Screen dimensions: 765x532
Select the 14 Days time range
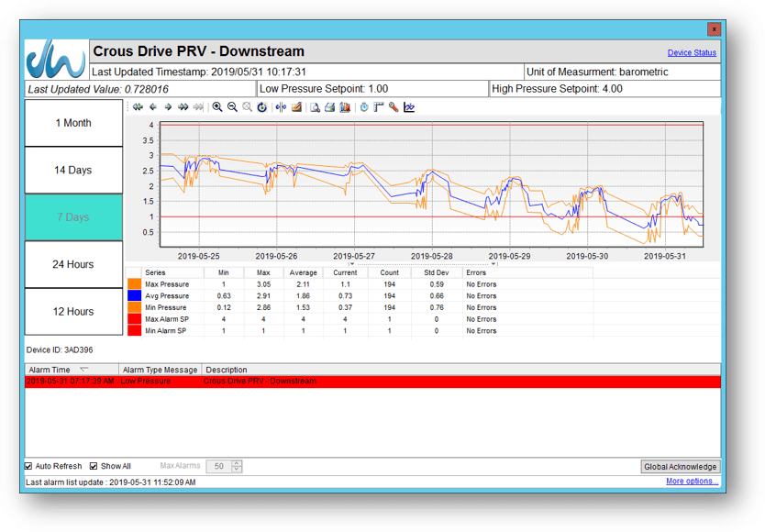(x=73, y=170)
